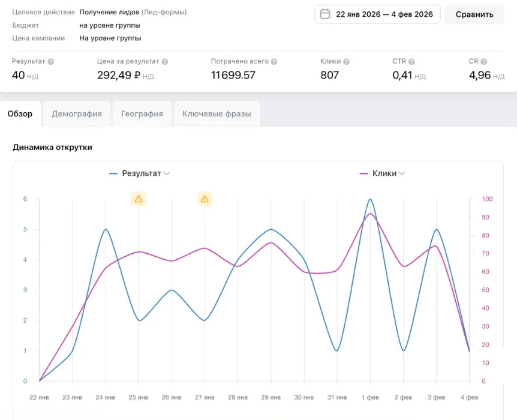Click Результат peak point at 1 фев
The width and height of the screenshot is (517, 420).
[370, 199]
